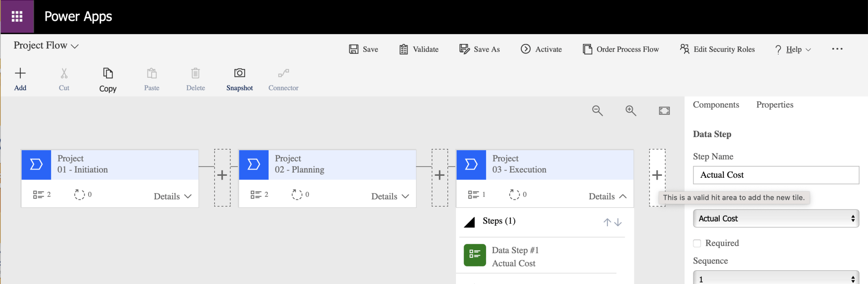Click the Step Name input field

pos(775,175)
